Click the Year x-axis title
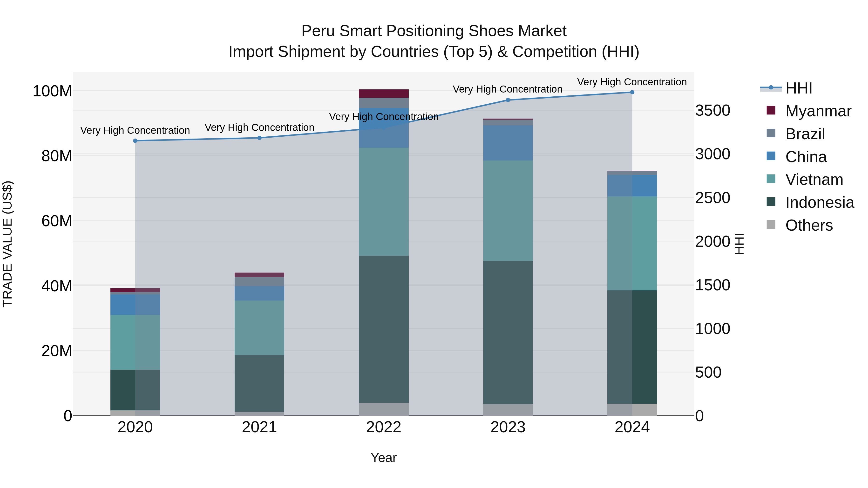This screenshot has height=488, width=868. 384,458
